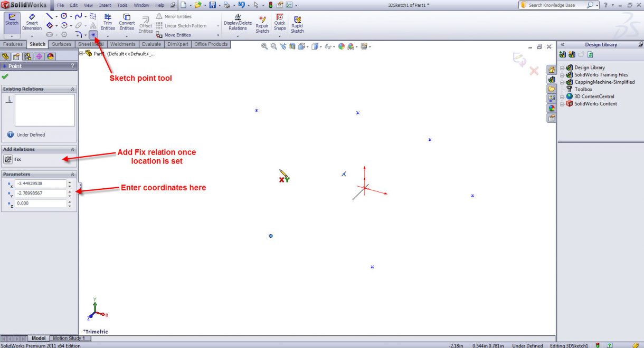Switch to the Evaluate tab
The width and height of the screenshot is (644, 348).
(x=151, y=44)
